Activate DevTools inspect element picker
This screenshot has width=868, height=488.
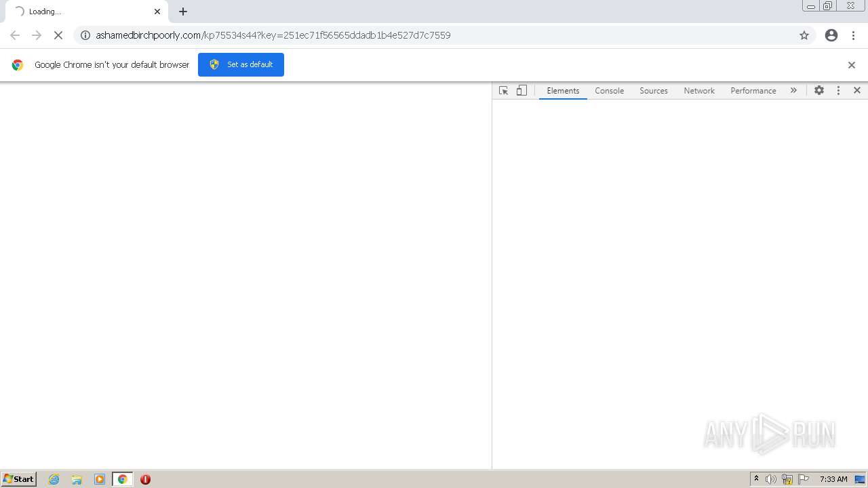pyautogui.click(x=503, y=90)
